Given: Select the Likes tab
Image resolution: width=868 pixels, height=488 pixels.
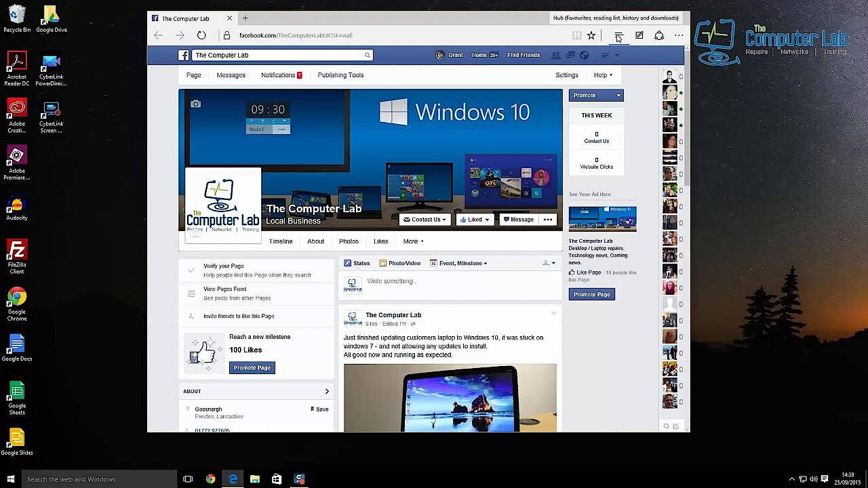Looking at the screenshot, I should click(x=381, y=241).
